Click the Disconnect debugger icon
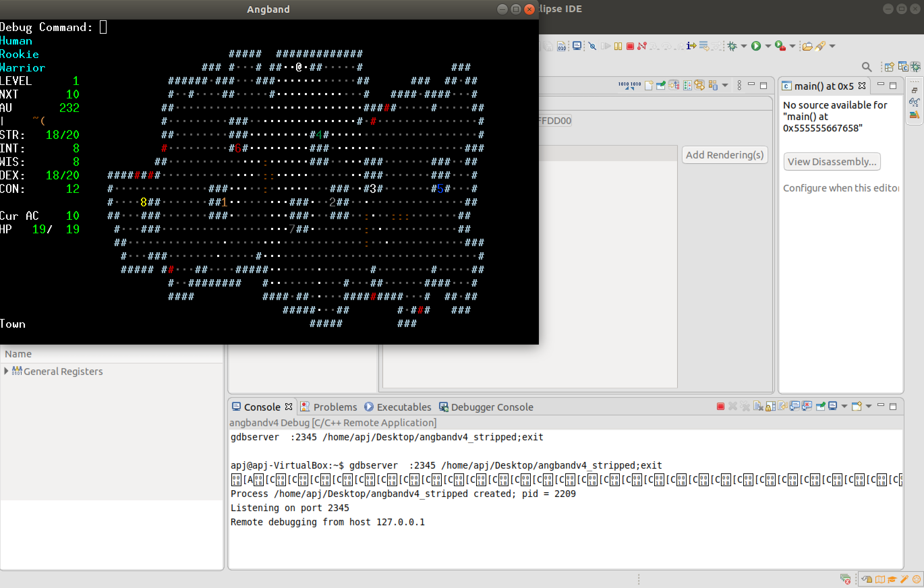Screen dimensions: 924x588 tap(642, 47)
